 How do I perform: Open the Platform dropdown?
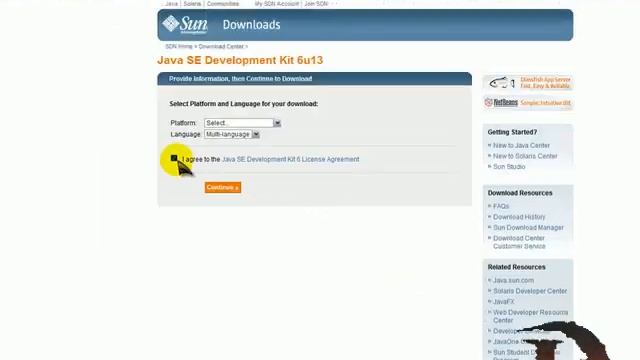[242, 123]
